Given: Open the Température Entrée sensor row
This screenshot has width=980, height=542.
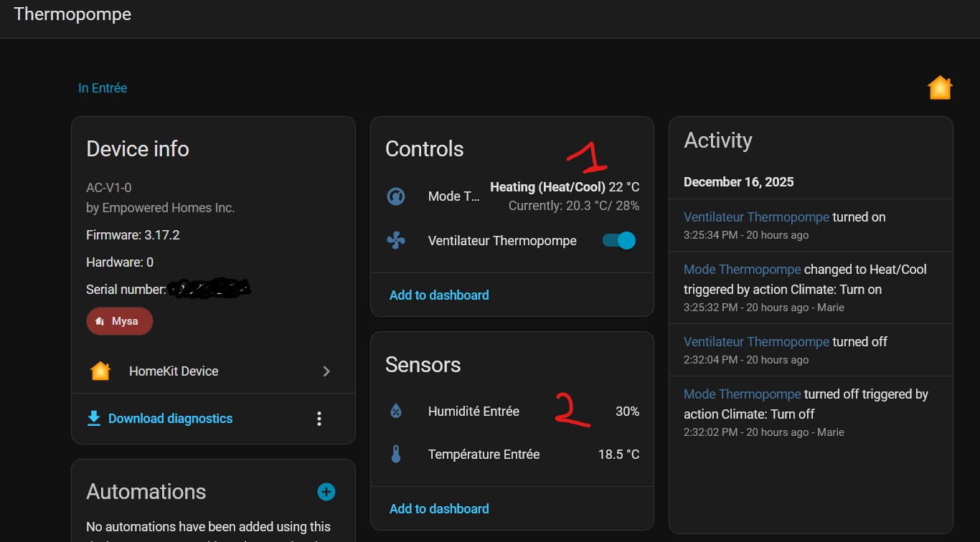Looking at the screenshot, I should (484, 455).
